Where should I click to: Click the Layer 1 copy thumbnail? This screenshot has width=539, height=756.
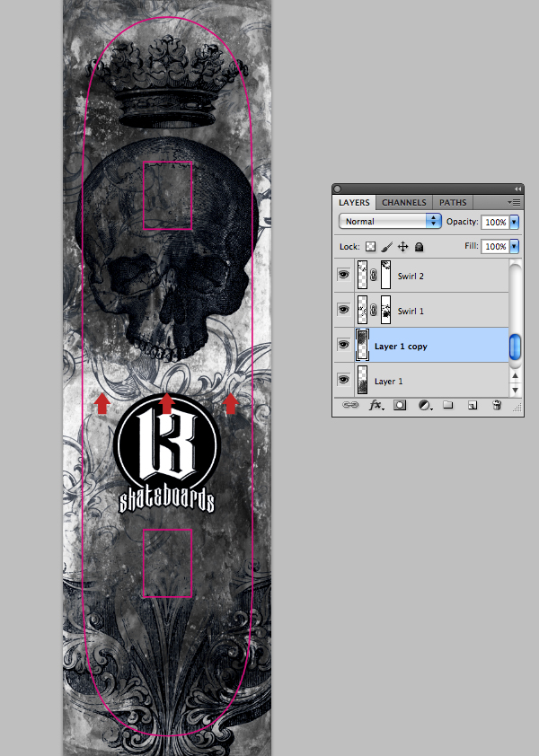click(362, 345)
